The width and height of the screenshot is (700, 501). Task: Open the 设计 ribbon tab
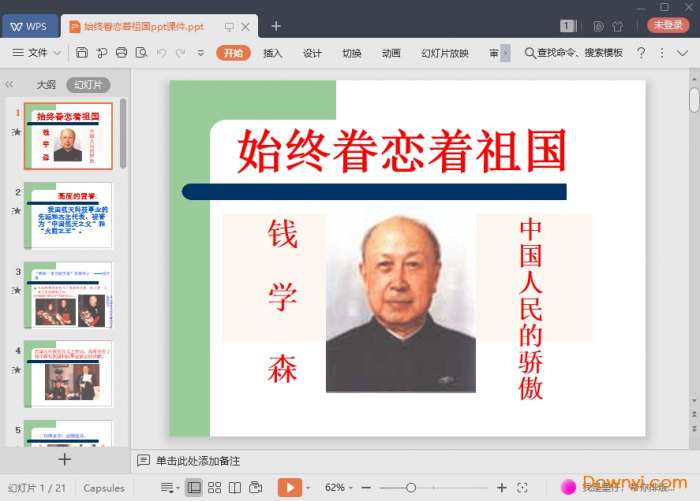click(x=312, y=53)
